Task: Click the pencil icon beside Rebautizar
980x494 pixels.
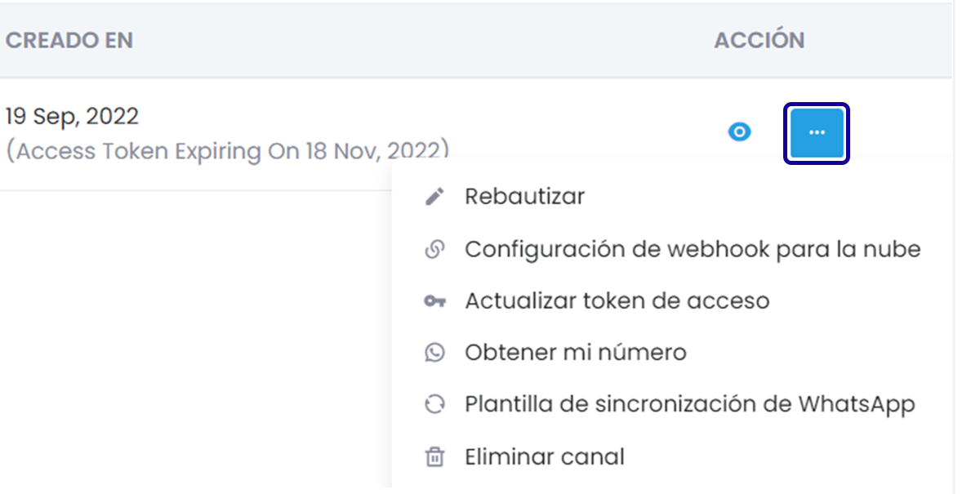Action: (435, 197)
